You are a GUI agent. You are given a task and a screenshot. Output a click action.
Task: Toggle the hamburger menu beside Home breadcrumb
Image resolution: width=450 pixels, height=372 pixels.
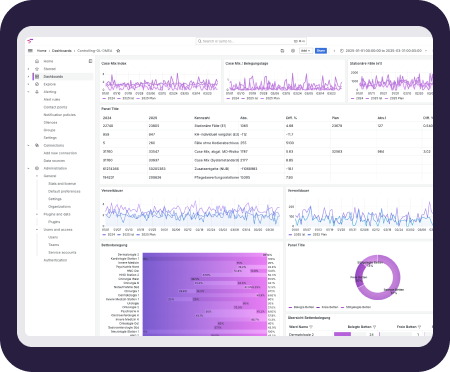tap(30, 51)
